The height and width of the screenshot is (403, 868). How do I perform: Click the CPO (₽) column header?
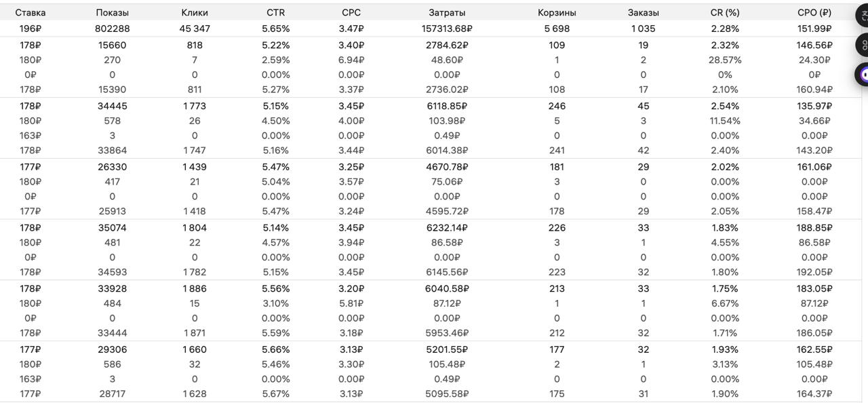click(814, 12)
